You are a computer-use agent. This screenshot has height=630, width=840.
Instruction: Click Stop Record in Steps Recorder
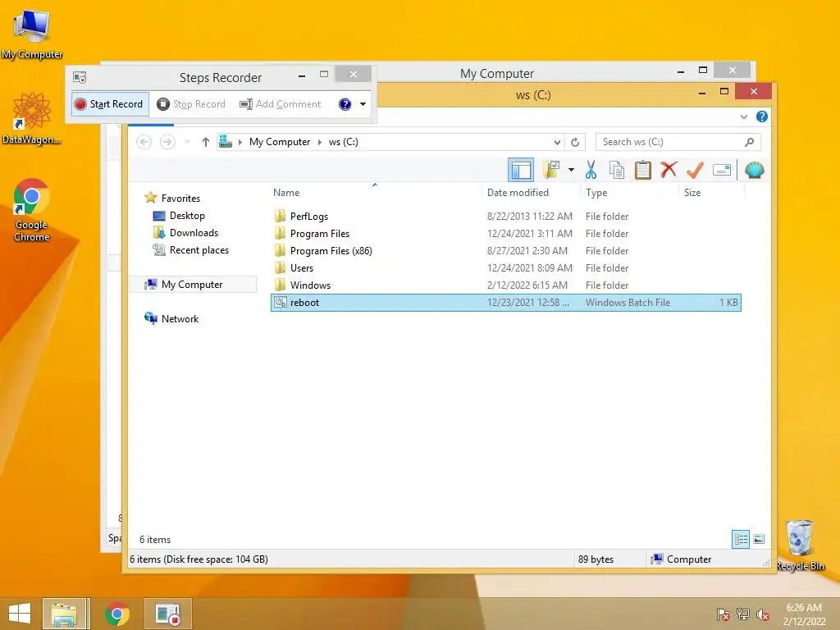191,104
